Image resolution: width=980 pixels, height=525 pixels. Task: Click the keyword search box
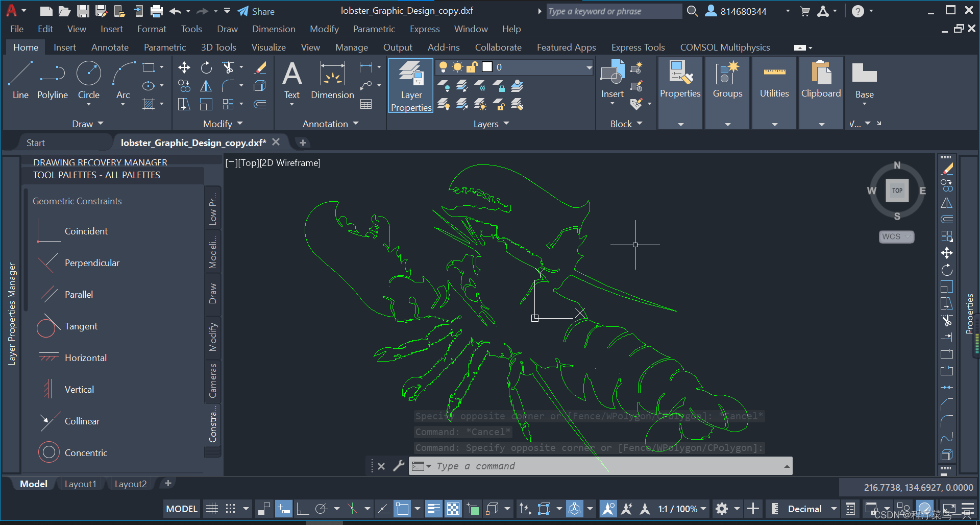click(614, 11)
